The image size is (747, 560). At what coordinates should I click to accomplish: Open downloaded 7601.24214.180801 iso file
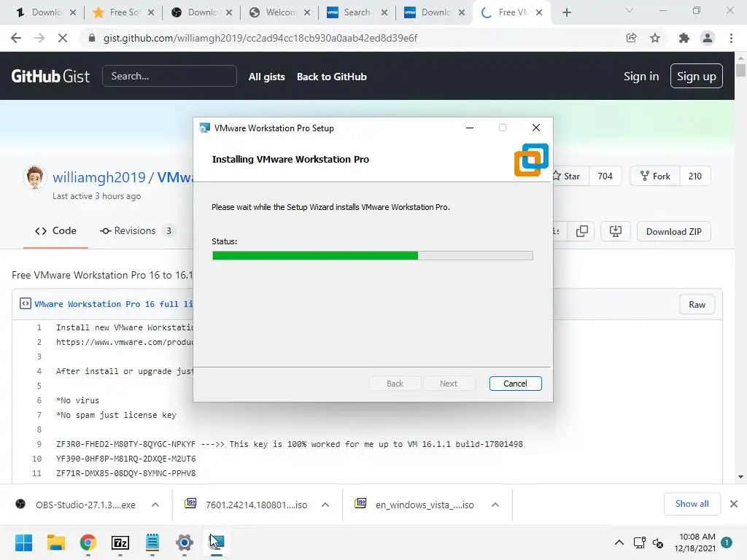pyautogui.click(x=247, y=505)
